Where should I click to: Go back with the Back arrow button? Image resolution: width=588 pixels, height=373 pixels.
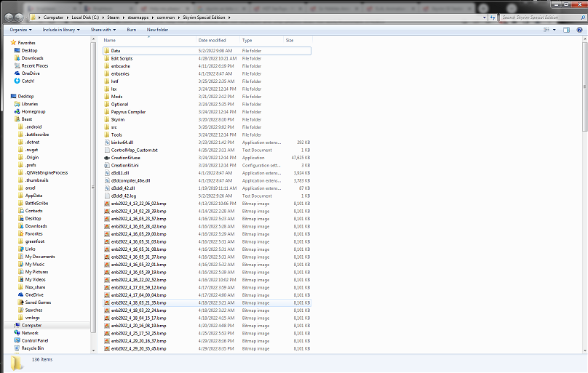(9, 17)
